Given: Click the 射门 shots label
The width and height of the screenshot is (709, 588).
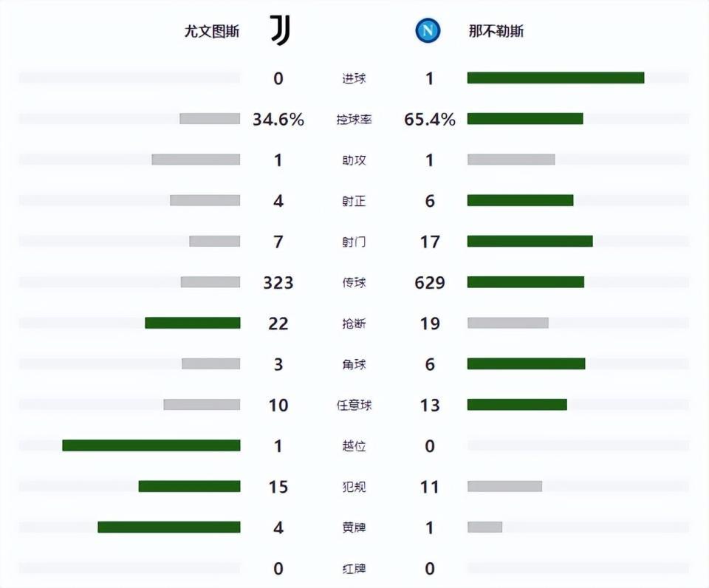Looking at the screenshot, I should point(353,242).
